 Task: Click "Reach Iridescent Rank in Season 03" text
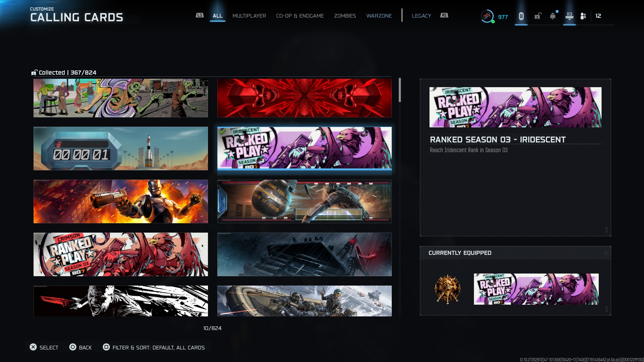pyautogui.click(x=469, y=150)
